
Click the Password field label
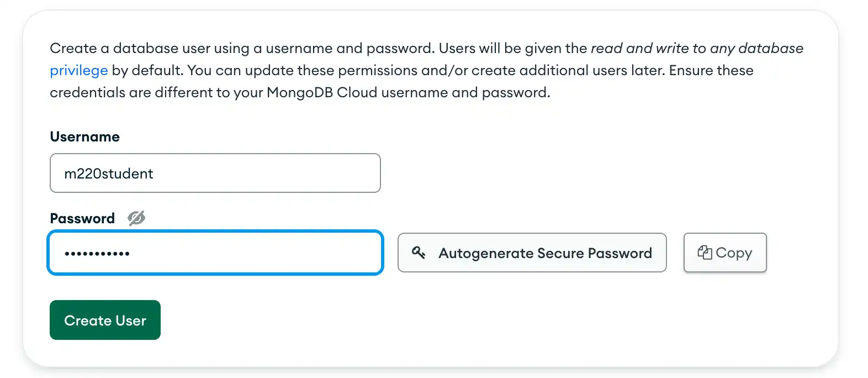click(x=82, y=218)
